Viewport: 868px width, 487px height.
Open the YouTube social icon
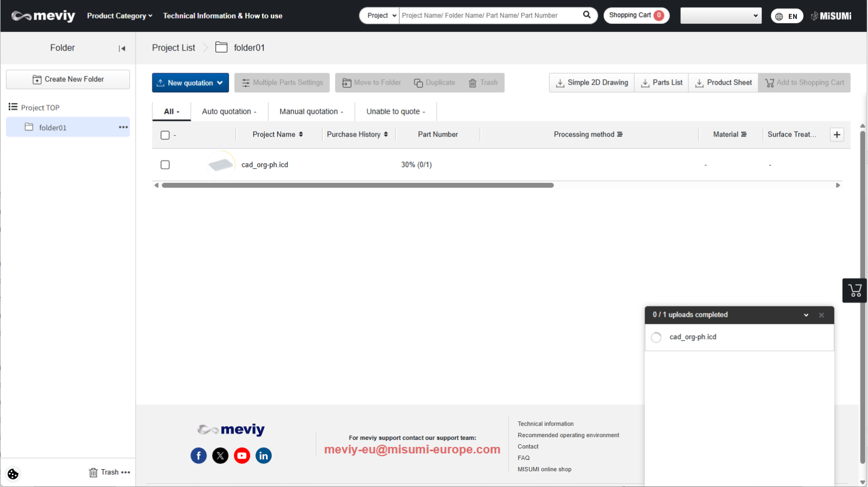(x=242, y=456)
